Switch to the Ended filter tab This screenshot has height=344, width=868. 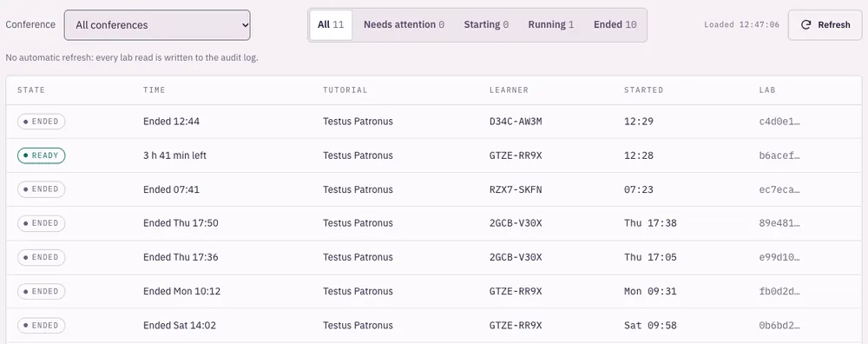[615, 24]
